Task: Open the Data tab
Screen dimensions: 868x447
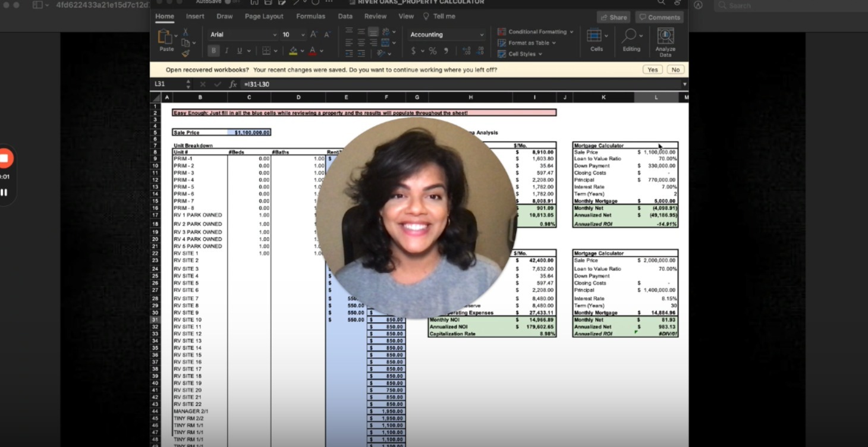Action: tap(345, 16)
